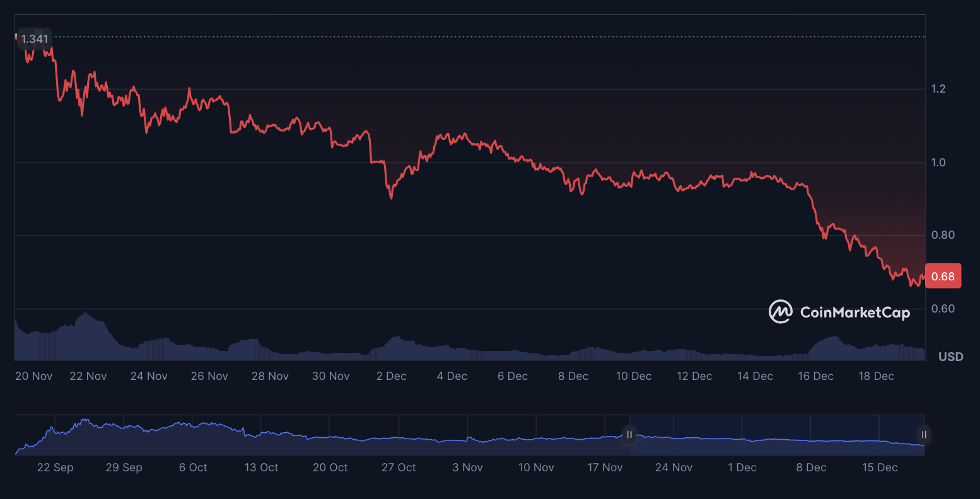Select the 1.0 price gridline label

tap(939, 162)
